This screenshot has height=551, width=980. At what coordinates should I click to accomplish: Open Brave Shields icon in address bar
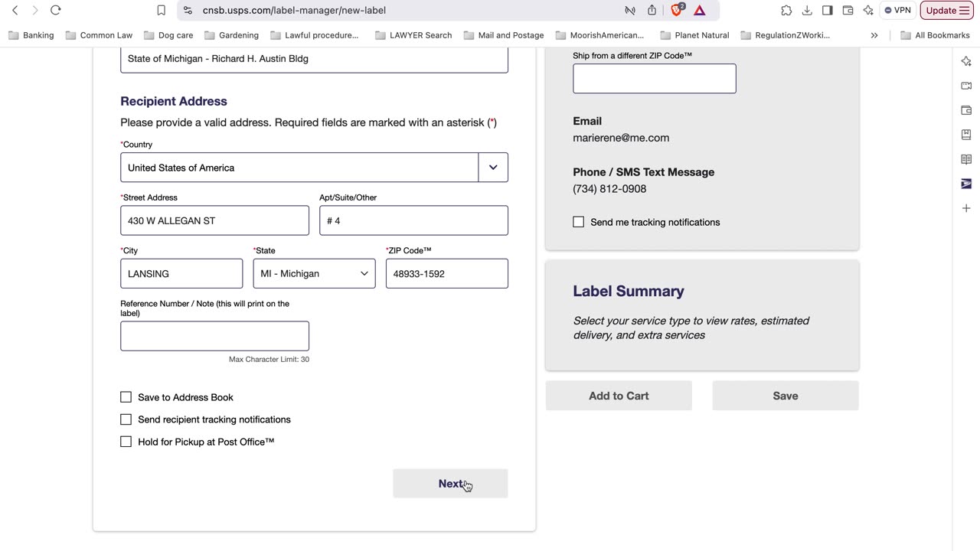coord(676,10)
